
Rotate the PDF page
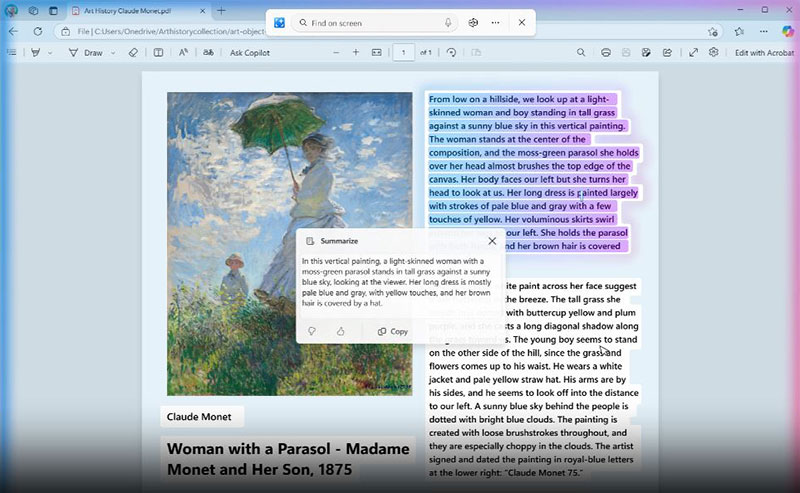(451, 53)
